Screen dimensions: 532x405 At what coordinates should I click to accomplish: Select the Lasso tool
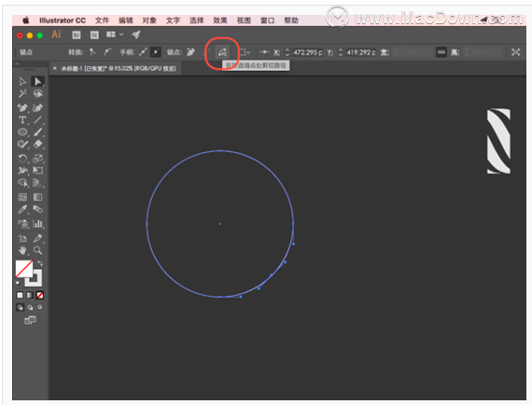[x=37, y=93]
